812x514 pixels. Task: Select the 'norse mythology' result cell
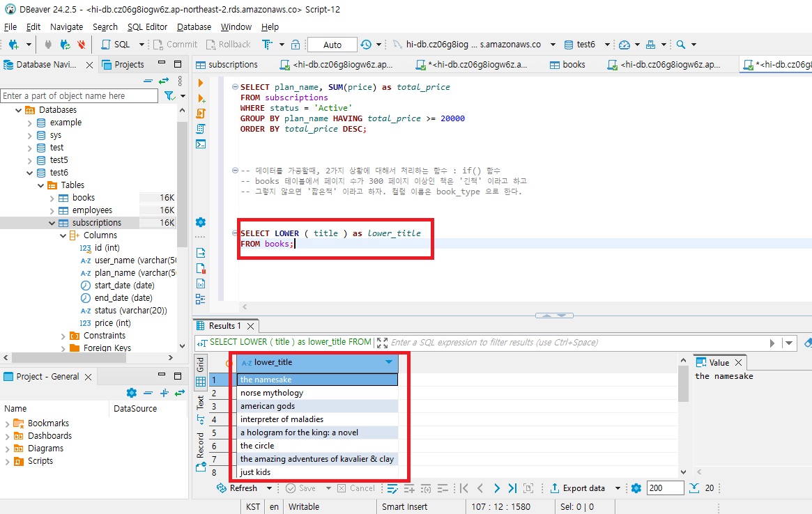pyautogui.click(x=317, y=393)
